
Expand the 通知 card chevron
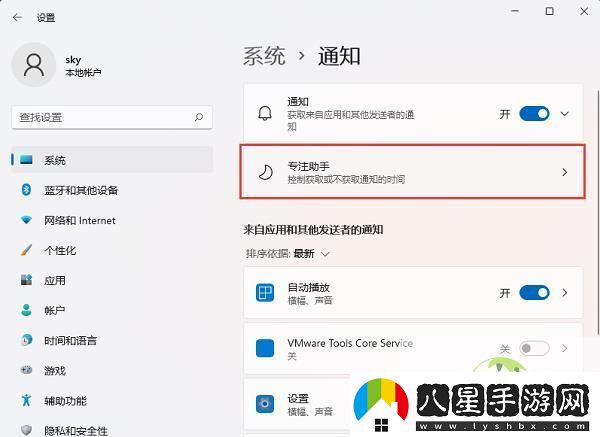[x=564, y=114]
